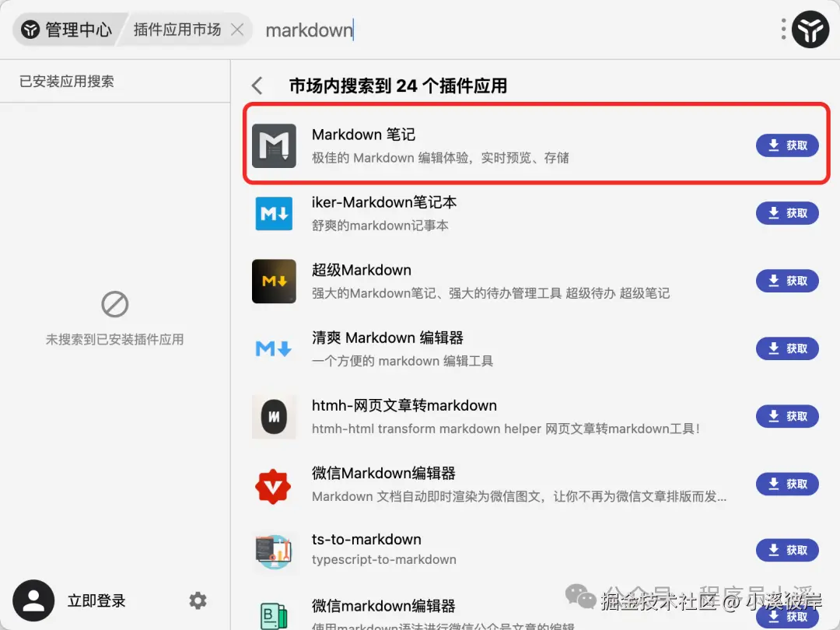
Task: Open the 超级Markdown title
Action: (x=362, y=270)
